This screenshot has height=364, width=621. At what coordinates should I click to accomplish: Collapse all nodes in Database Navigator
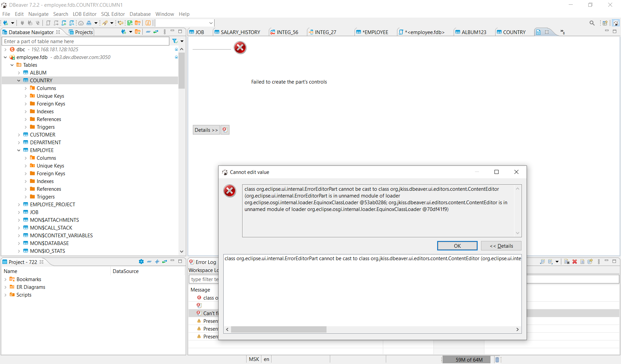click(x=148, y=32)
